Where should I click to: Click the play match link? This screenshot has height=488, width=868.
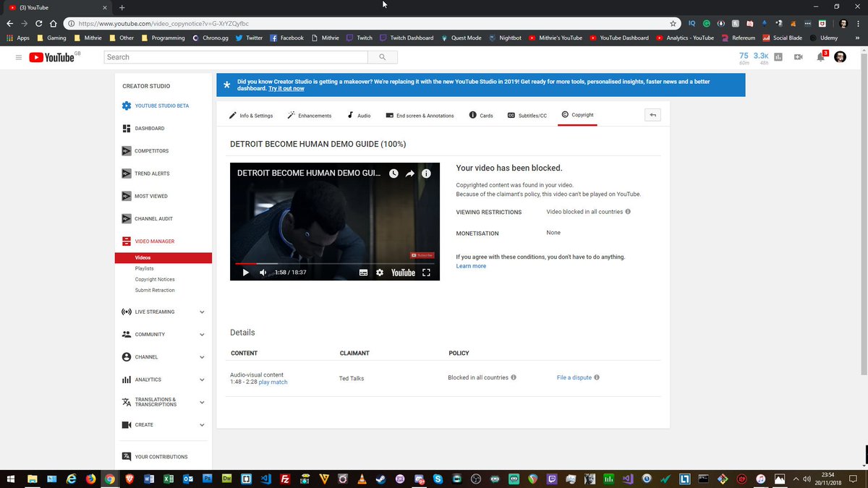click(273, 382)
